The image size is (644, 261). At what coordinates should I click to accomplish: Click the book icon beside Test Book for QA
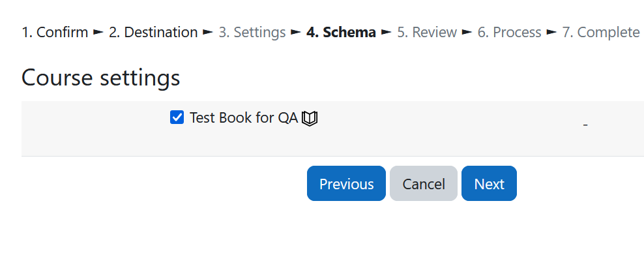coord(310,118)
